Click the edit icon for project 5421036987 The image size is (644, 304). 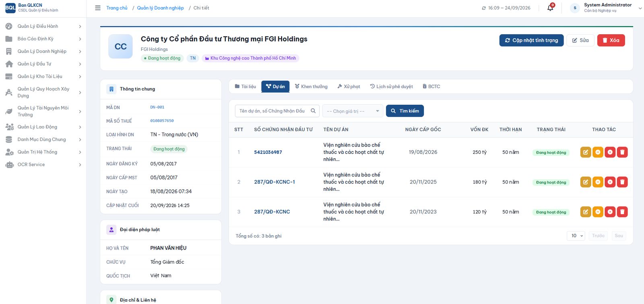(586, 152)
